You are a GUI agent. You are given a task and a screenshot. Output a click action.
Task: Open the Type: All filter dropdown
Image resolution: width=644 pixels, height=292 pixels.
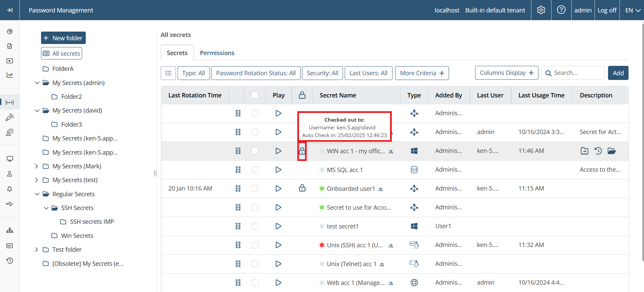(194, 73)
